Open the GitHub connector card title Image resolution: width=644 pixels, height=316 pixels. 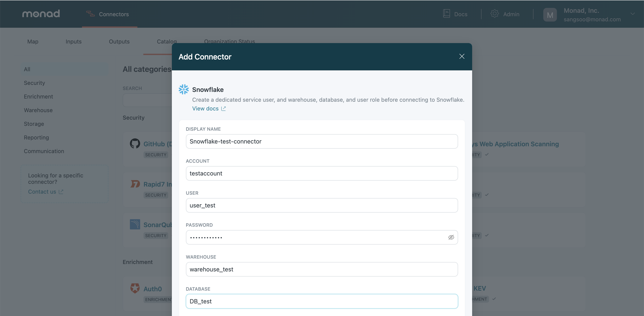point(158,144)
